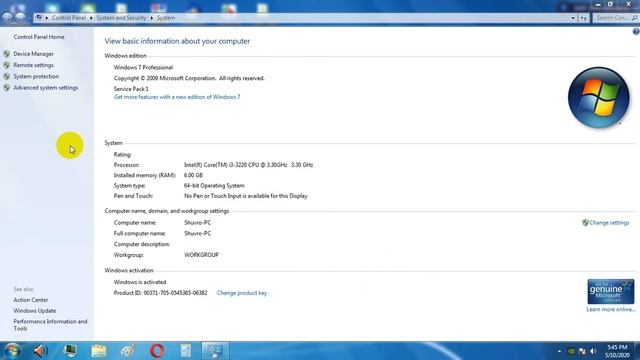Click the Control Panel icon in address bar
640x360 pixels.
click(39, 18)
